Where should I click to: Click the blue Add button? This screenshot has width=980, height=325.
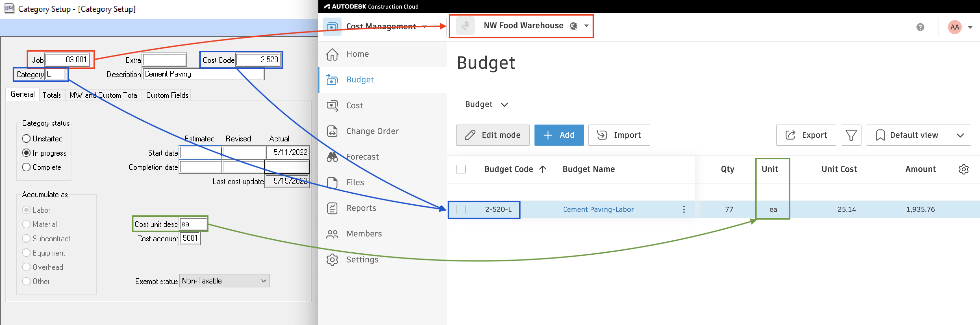[x=559, y=135]
